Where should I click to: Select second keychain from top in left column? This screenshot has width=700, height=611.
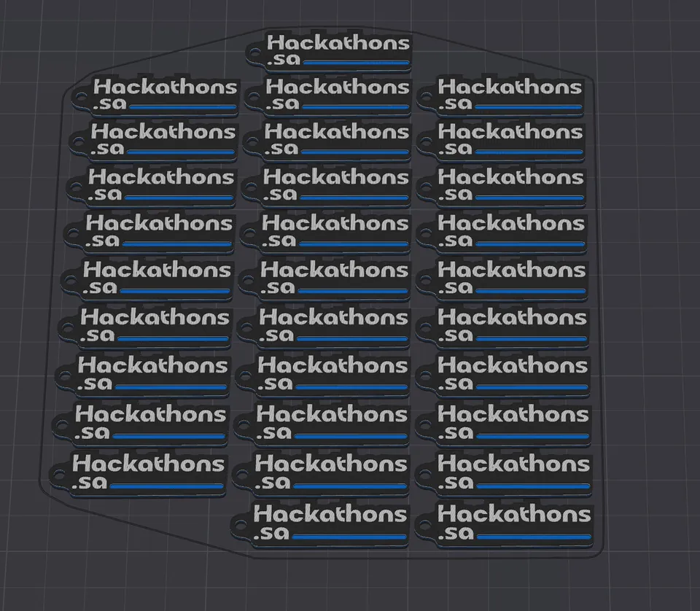(x=154, y=141)
